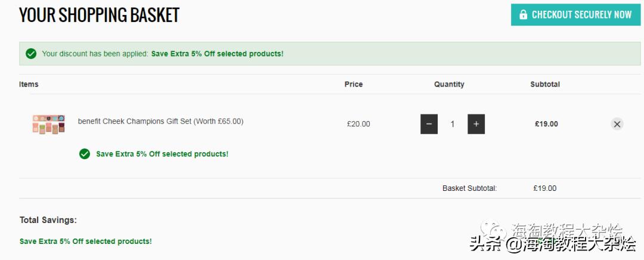Click the Price column header
Image resolution: width=644 pixels, height=260 pixels.
tap(354, 84)
